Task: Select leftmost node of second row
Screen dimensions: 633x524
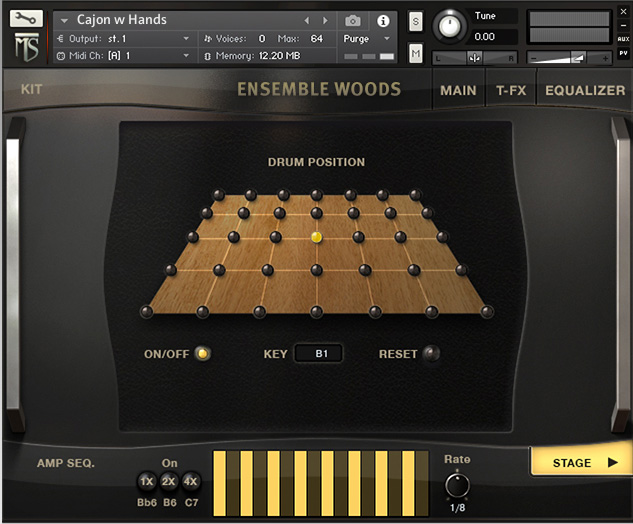Action: (207, 213)
